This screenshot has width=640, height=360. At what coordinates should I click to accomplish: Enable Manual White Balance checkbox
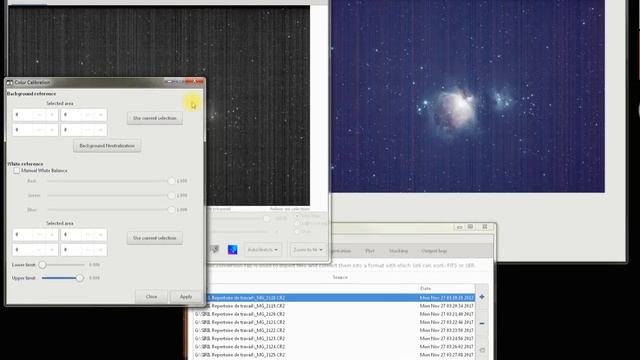pos(16,171)
